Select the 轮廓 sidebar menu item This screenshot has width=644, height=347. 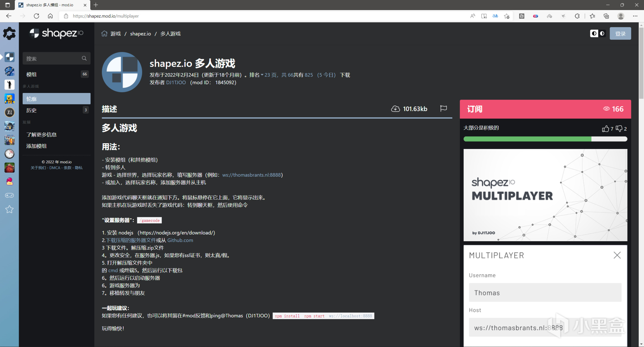click(x=56, y=99)
